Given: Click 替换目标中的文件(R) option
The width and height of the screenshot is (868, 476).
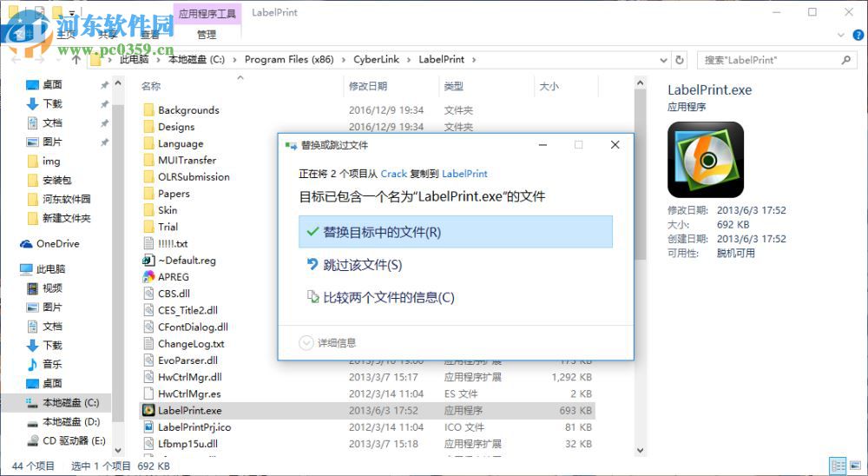Looking at the screenshot, I should 456,232.
